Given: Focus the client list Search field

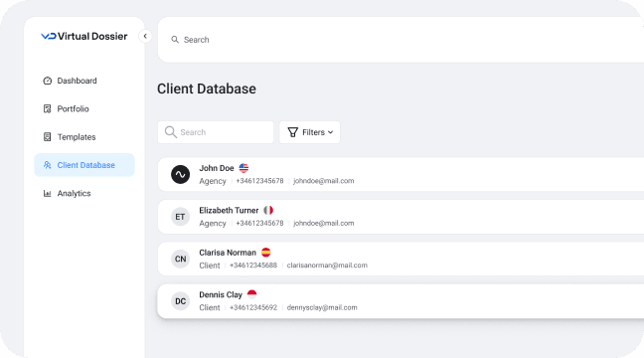Looking at the screenshot, I should tap(216, 132).
